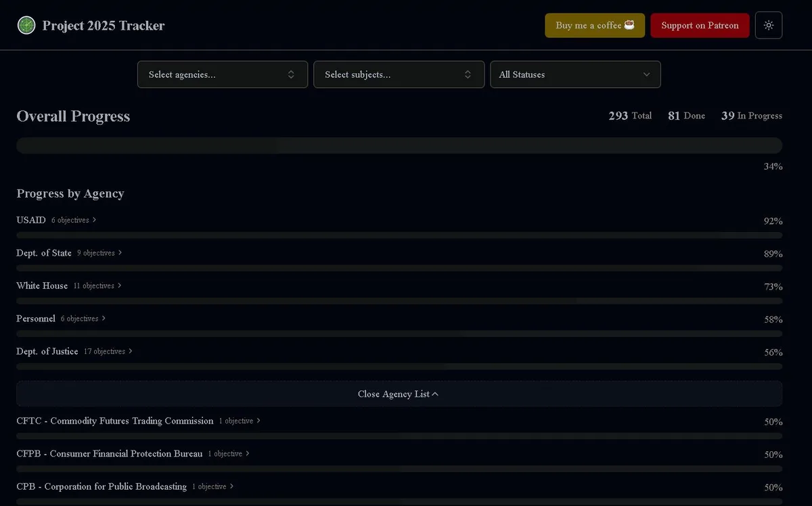812x506 pixels.
Task: Click the 92% value for USAID
Action: point(773,221)
